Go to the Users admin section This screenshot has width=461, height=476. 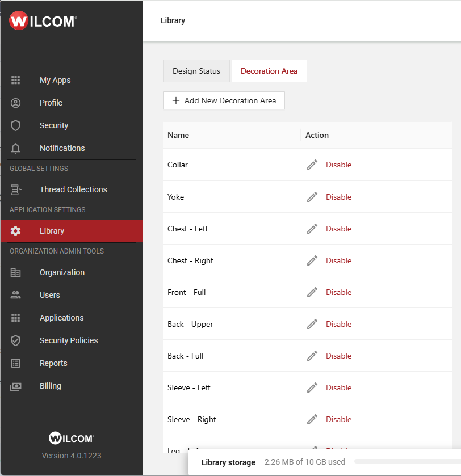[49, 295]
